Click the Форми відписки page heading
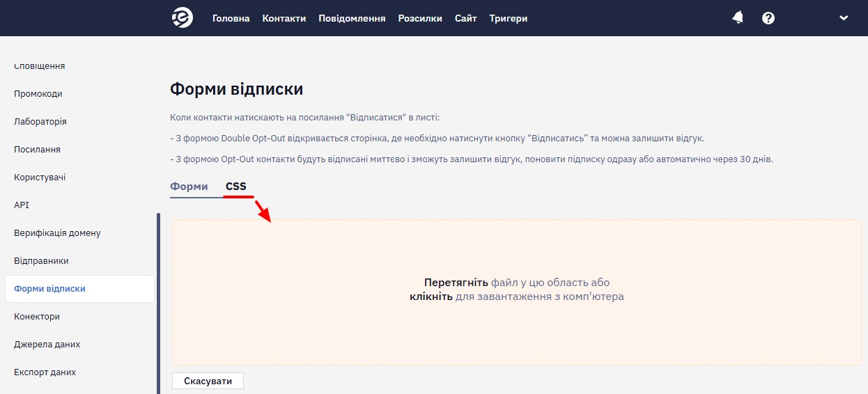Image resolution: width=868 pixels, height=394 pixels. 237,89
